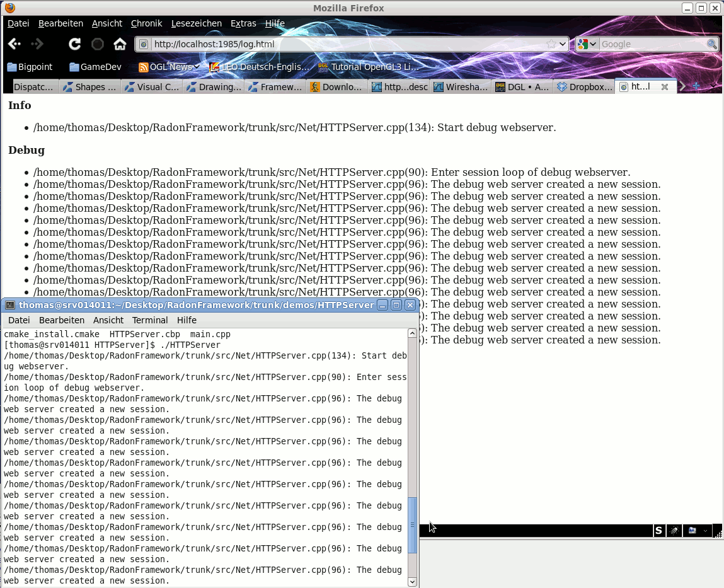Click the terminal vertical scrollbar thumb
Viewport: 724px width, 588px height.
coord(413,525)
